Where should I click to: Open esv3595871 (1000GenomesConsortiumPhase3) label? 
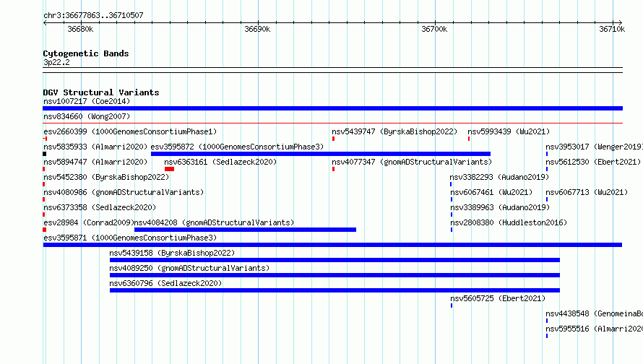(x=130, y=238)
